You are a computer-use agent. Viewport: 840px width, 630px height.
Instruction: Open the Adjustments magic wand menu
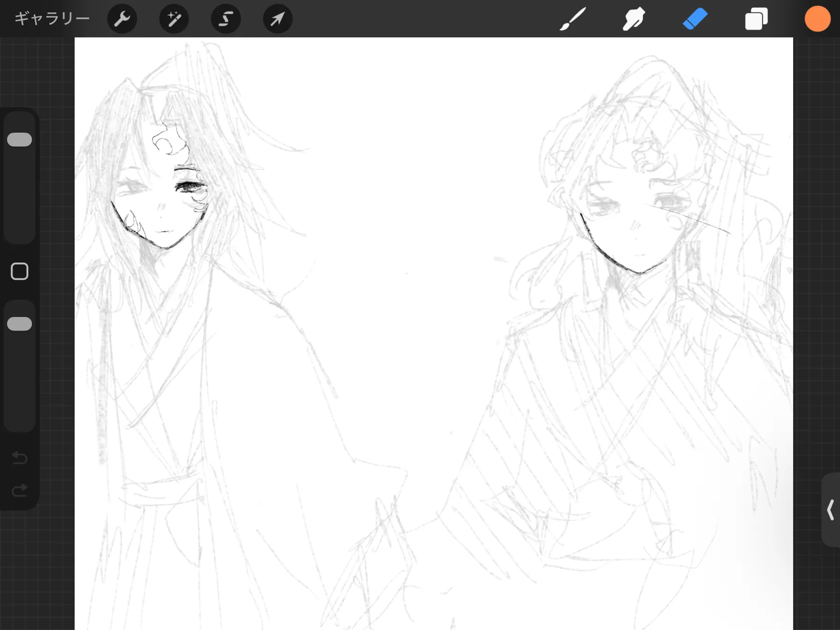click(x=174, y=18)
